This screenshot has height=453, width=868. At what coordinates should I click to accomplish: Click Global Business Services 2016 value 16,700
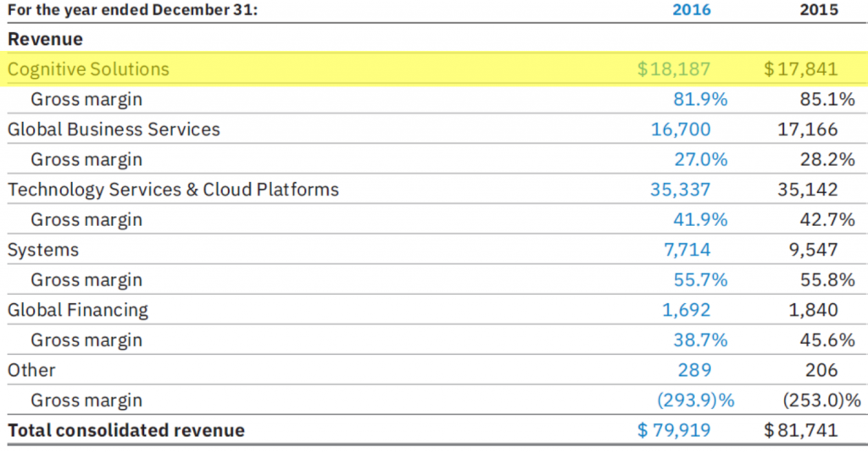681,130
